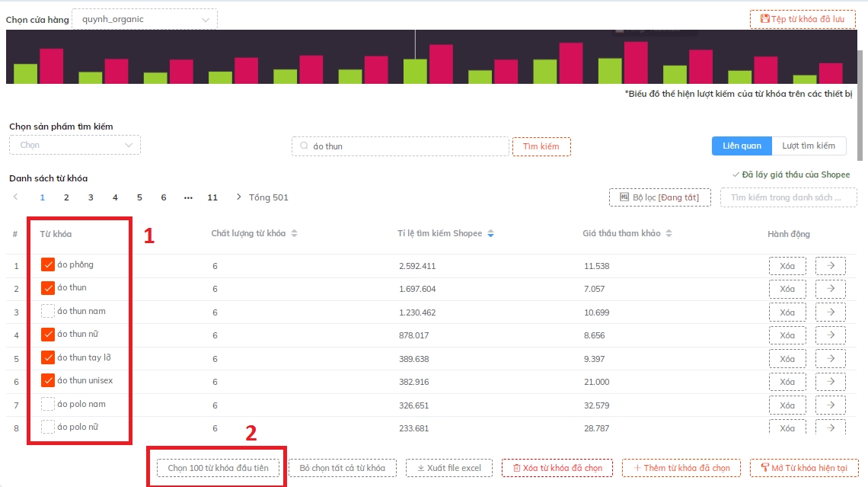This screenshot has height=487, width=868.
Task: Expand the pagination ellipsis for more pages
Action: 188,197
